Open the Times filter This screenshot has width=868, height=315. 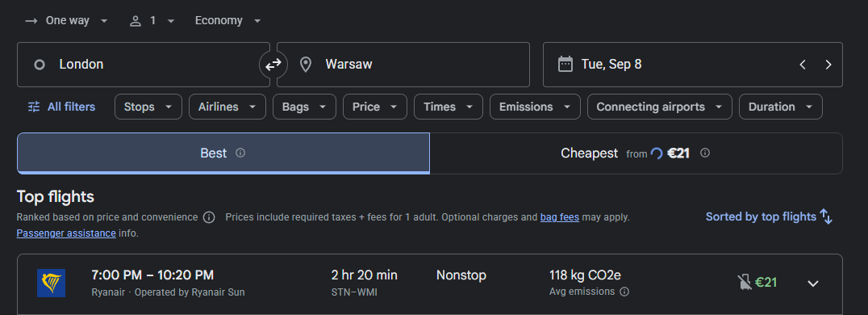tap(449, 107)
